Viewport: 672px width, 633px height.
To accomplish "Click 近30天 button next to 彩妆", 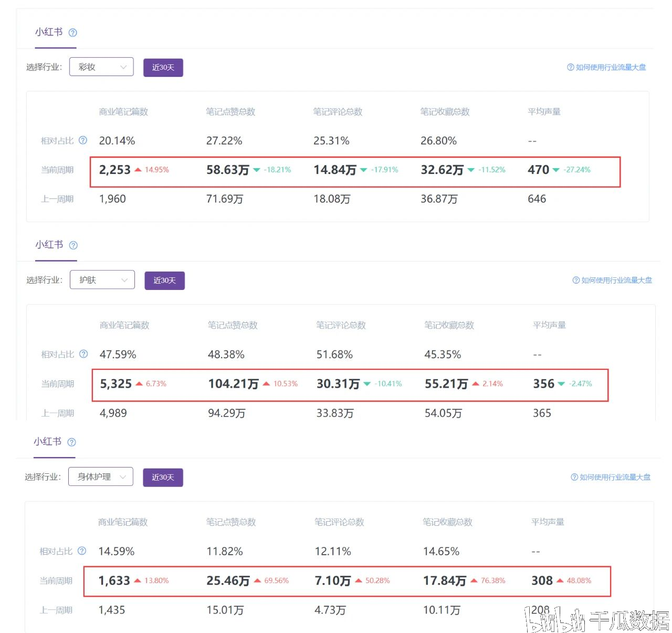I will (163, 68).
